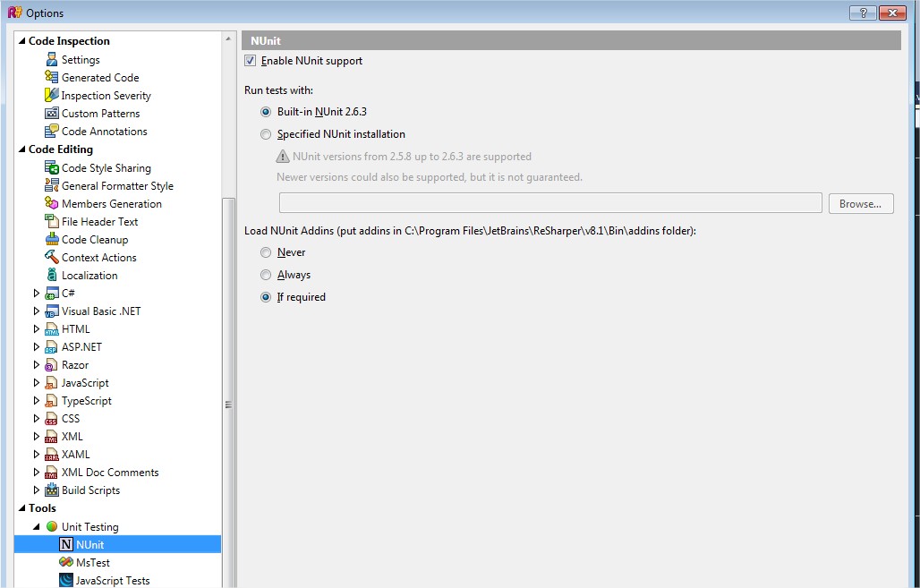This screenshot has height=588, width=920.
Task: Click the Inspection Severity icon
Action: pyautogui.click(x=52, y=95)
